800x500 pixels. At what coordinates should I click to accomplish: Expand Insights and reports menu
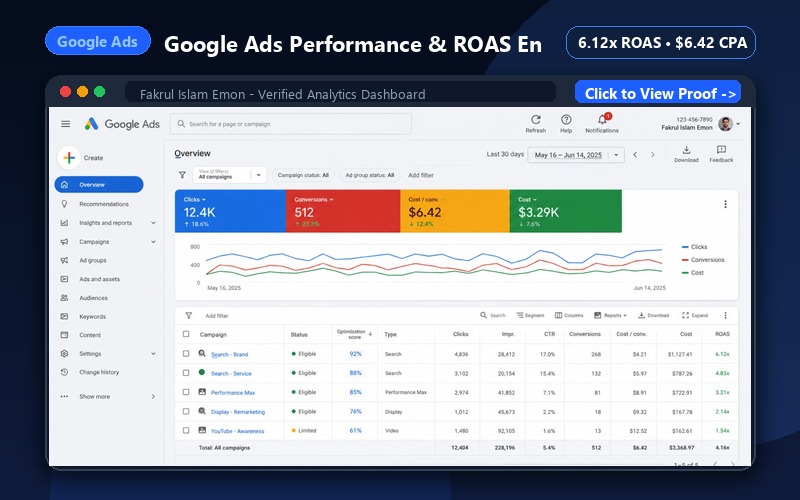pos(153,223)
